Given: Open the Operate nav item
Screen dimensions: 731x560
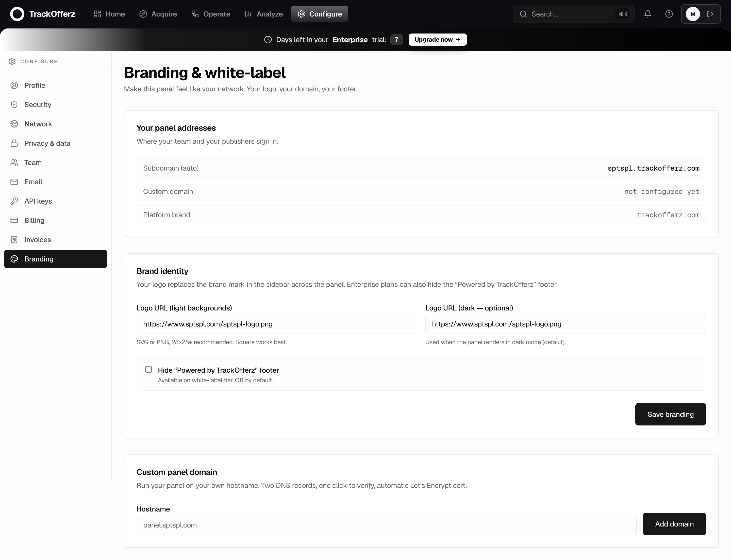Looking at the screenshot, I should [211, 14].
